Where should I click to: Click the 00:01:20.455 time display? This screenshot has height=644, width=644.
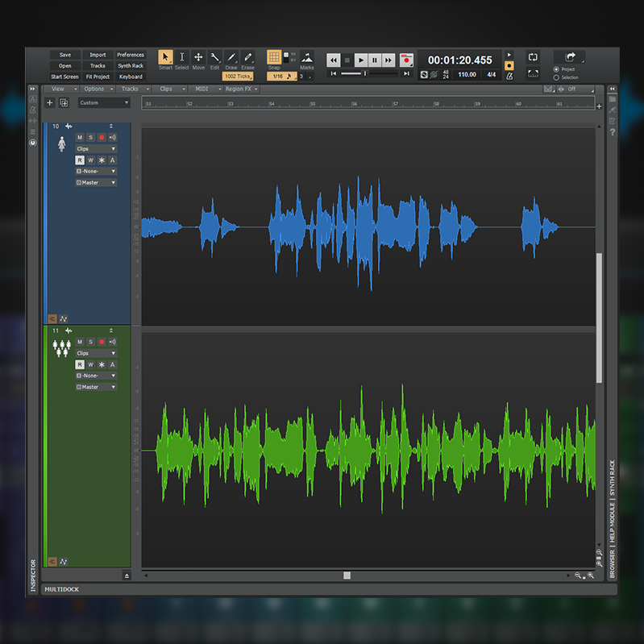coord(459,60)
